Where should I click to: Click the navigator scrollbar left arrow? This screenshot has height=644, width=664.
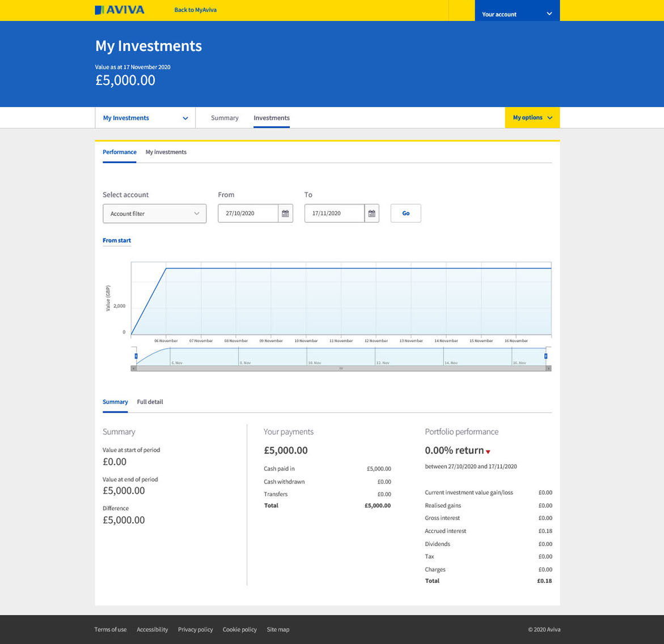(x=134, y=369)
